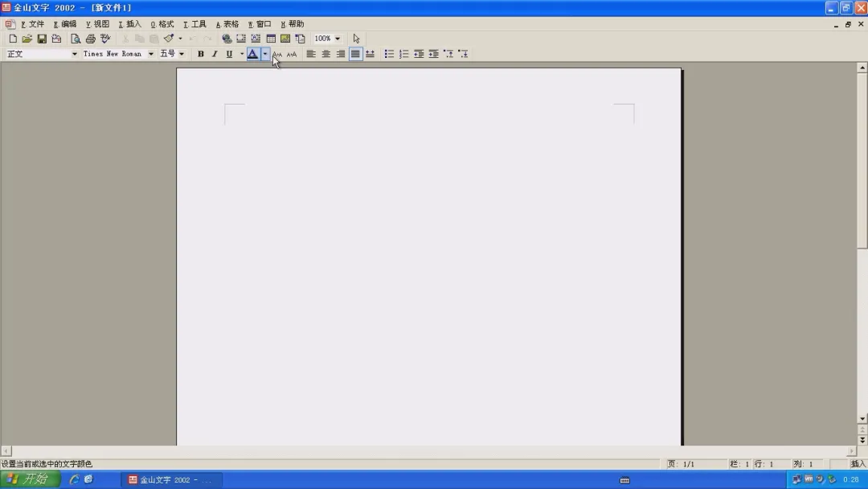868x489 pixels.
Task: Decrease indent using outdent icon
Action: tap(419, 54)
